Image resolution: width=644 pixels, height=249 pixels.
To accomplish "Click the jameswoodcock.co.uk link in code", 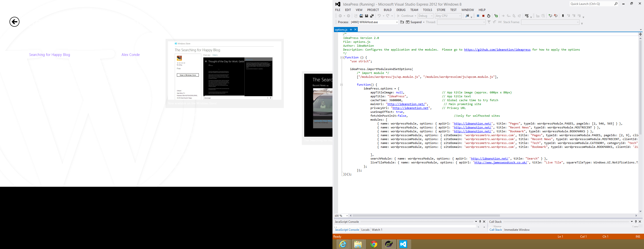I will pos(501,163).
